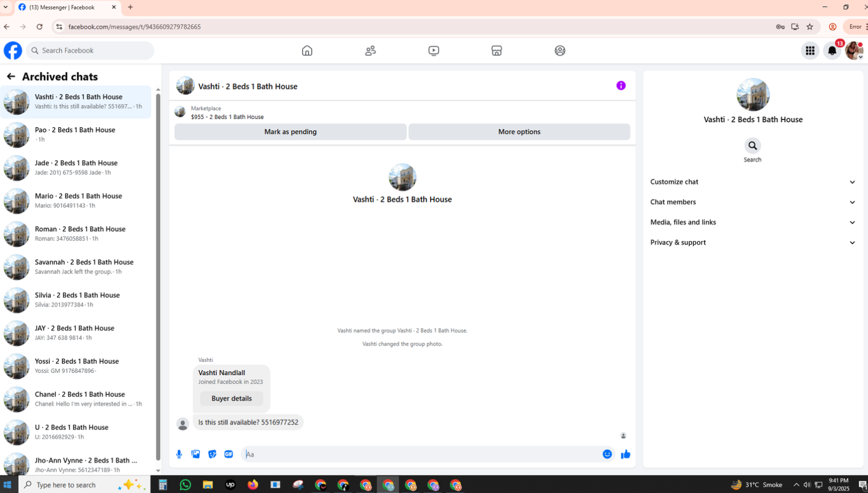
Task: Expand Media, files and links section
Action: tap(752, 222)
